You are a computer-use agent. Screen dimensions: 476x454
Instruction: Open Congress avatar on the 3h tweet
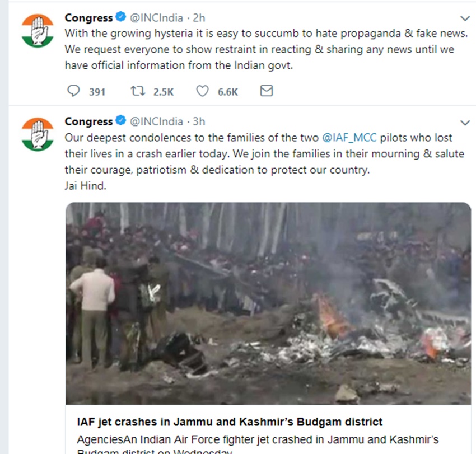pyautogui.click(x=38, y=134)
